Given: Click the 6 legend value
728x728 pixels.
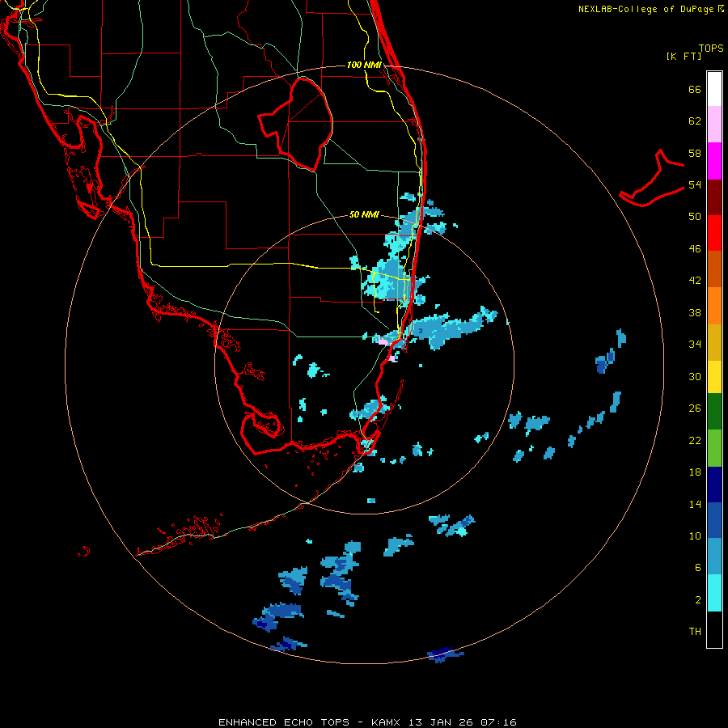Looking at the screenshot, I should 698,568.
